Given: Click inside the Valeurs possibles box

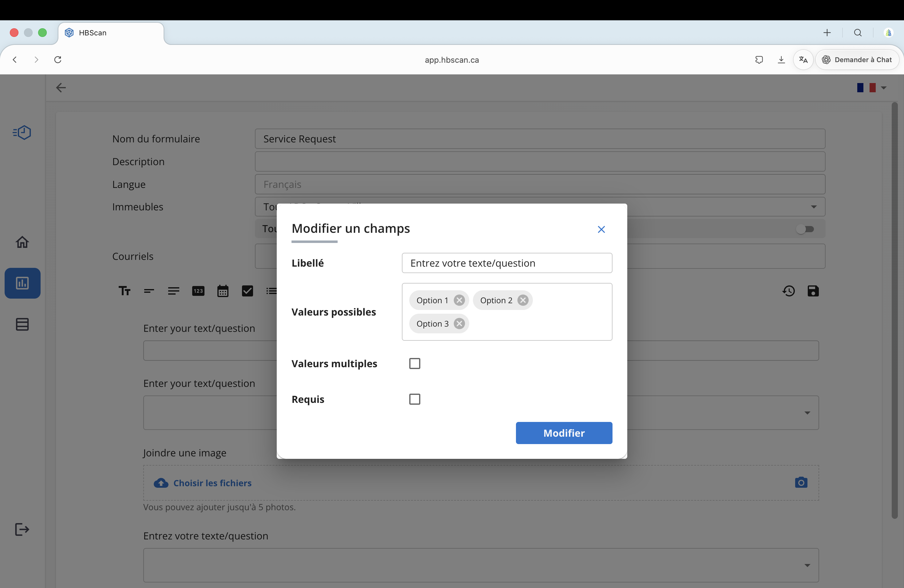Looking at the screenshot, I should (x=507, y=312).
